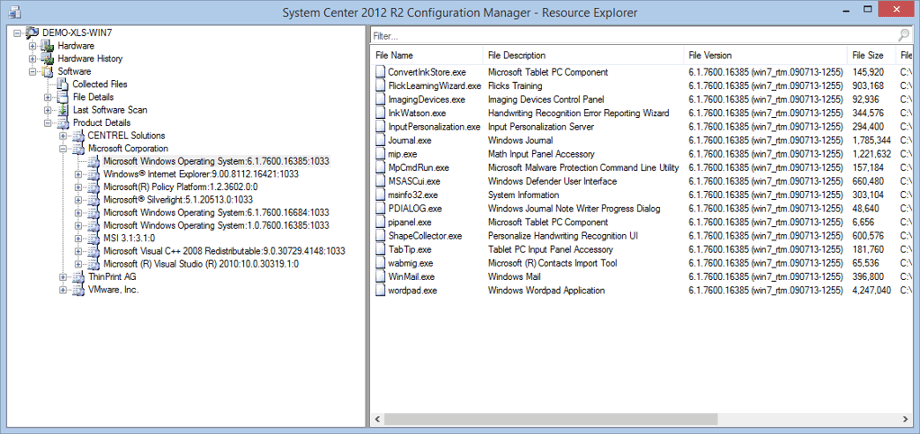Expand Windows Internet Explorer 9.00.8112.16421 node
This screenshot has width=920, height=434.
tap(78, 174)
